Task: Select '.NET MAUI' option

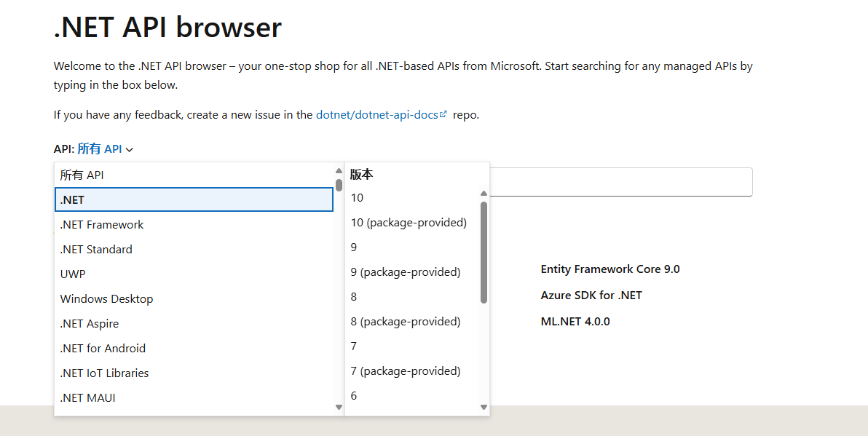Action: click(x=194, y=398)
